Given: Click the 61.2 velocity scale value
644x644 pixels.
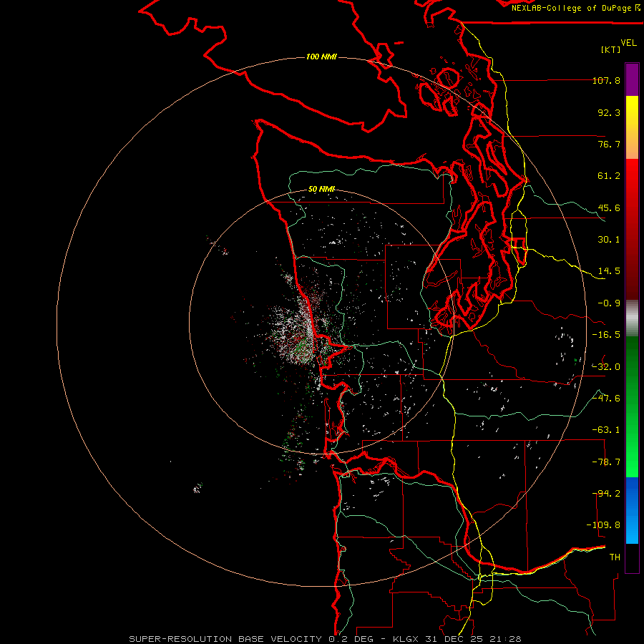Looking at the screenshot, I should tap(609, 176).
